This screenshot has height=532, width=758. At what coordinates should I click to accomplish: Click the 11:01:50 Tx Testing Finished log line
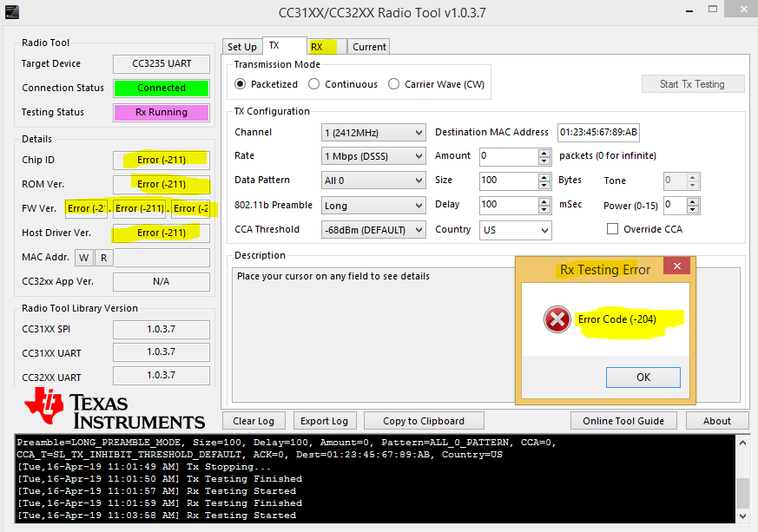[x=160, y=479]
